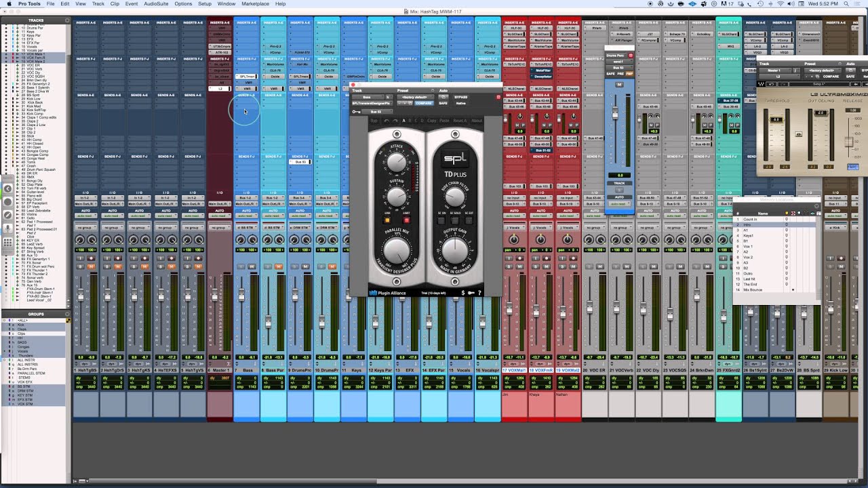The height and width of the screenshot is (488, 868).
Task: Click the Sustain knob in SPL plugin
Action: click(x=397, y=197)
